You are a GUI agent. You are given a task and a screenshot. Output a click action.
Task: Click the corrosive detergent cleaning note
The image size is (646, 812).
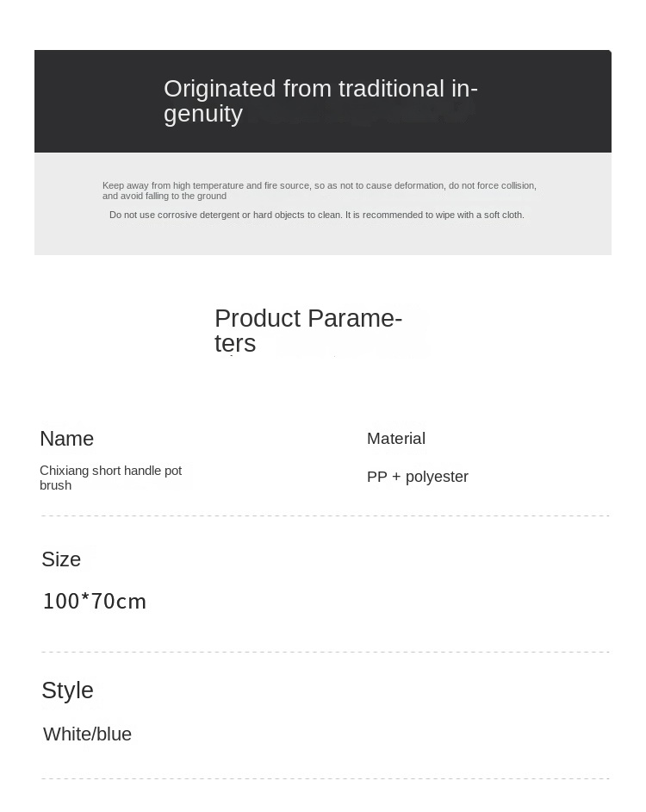316,215
